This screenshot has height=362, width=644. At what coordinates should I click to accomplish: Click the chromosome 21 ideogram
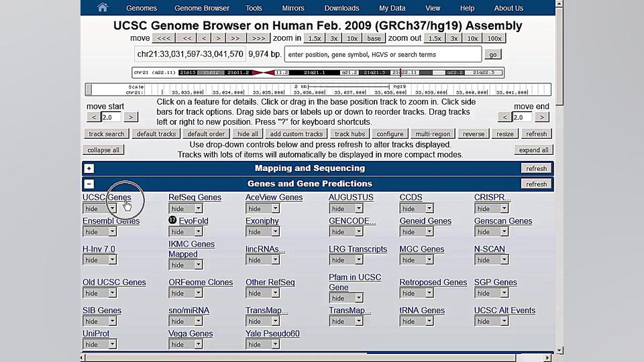[x=318, y=72]
